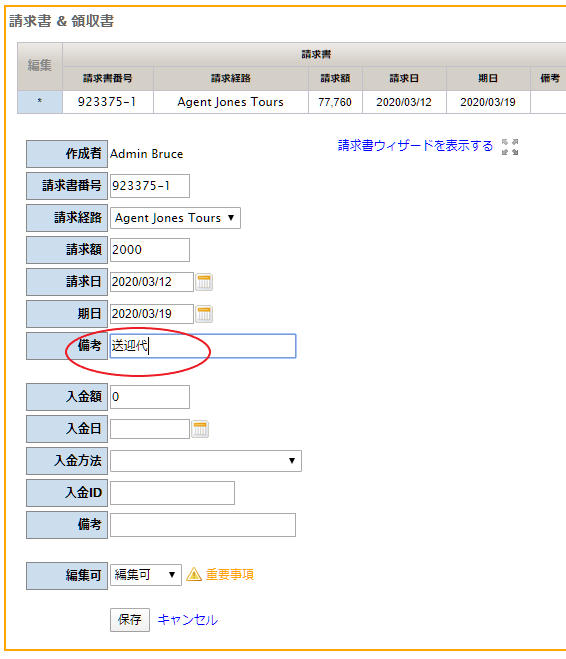Viewport: 566px width, 659px height.
Task: Open 請求書ウィザードを表示する link
Action: point(415,146)
